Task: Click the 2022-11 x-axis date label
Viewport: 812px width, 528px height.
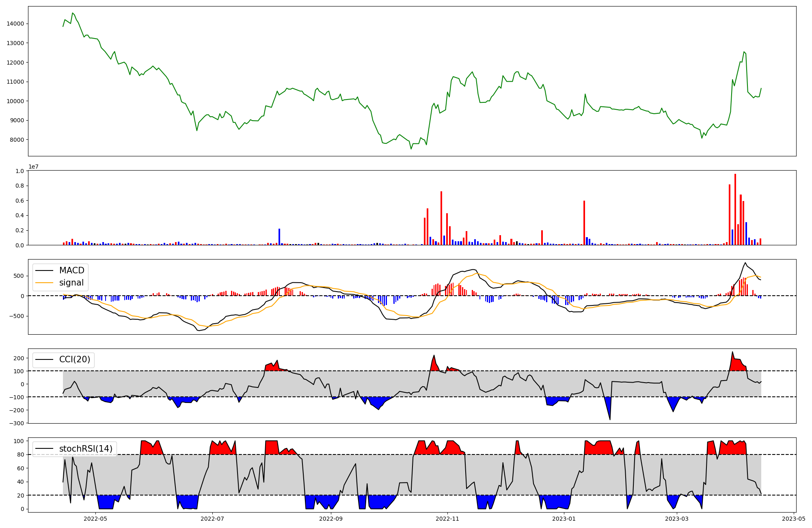Action: [x=447, y=519]
